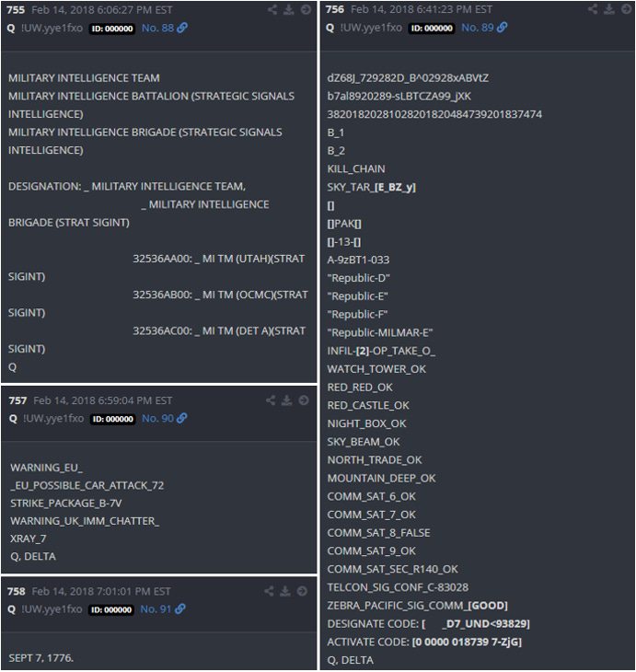Click the line COMM_SAT_SEC_R140_OK
The height and width of the screenshot is (672, 636).
click(x=393, y=569)
